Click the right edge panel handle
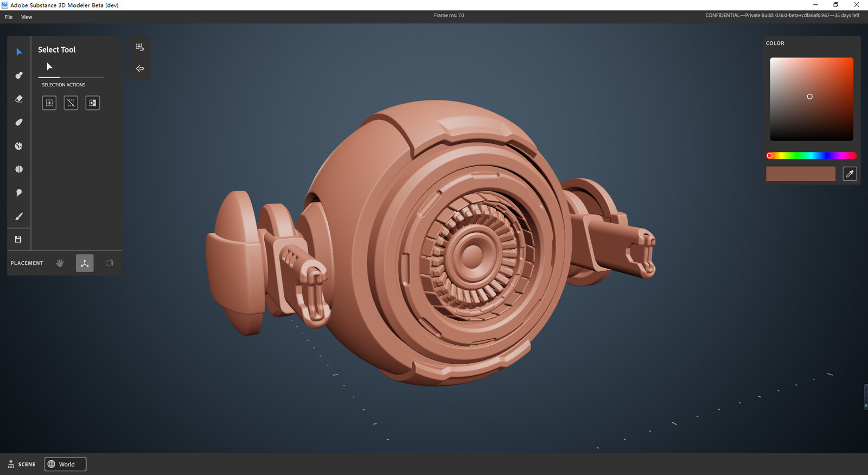Viewport: 868px width, 475px height. pyautogui.click(x=866, y=397)
